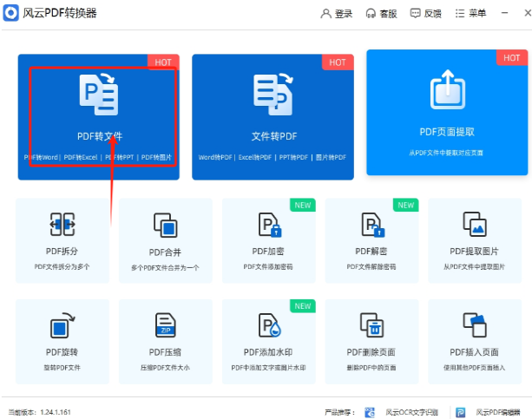Select the PDF转文件 title text
The width and height of the screenshot is (532, 419).
100,136
